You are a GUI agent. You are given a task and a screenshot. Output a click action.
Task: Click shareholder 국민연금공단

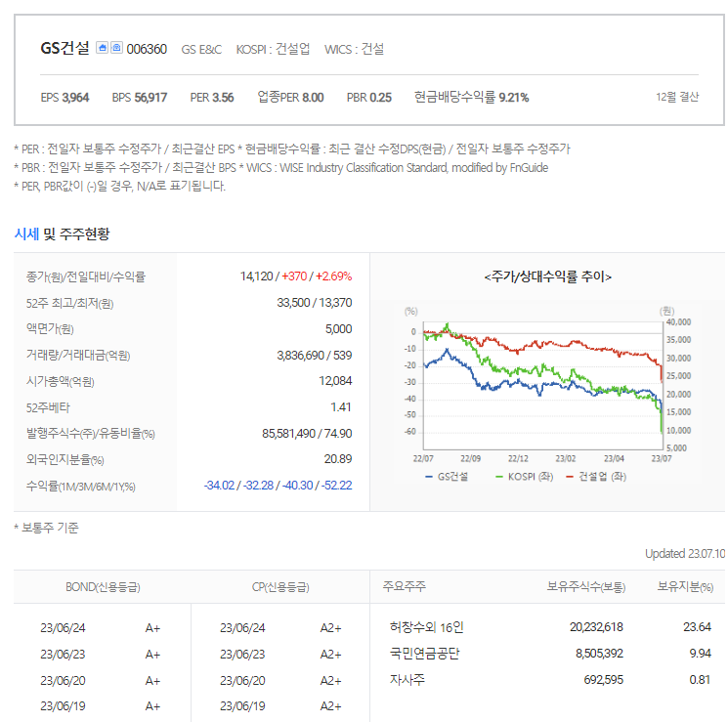(424, 654)
